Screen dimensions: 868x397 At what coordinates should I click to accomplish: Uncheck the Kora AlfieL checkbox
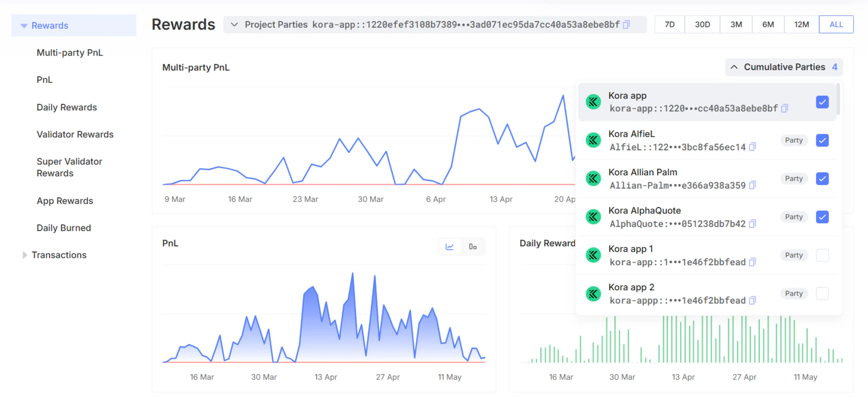(x=822, y=141)
